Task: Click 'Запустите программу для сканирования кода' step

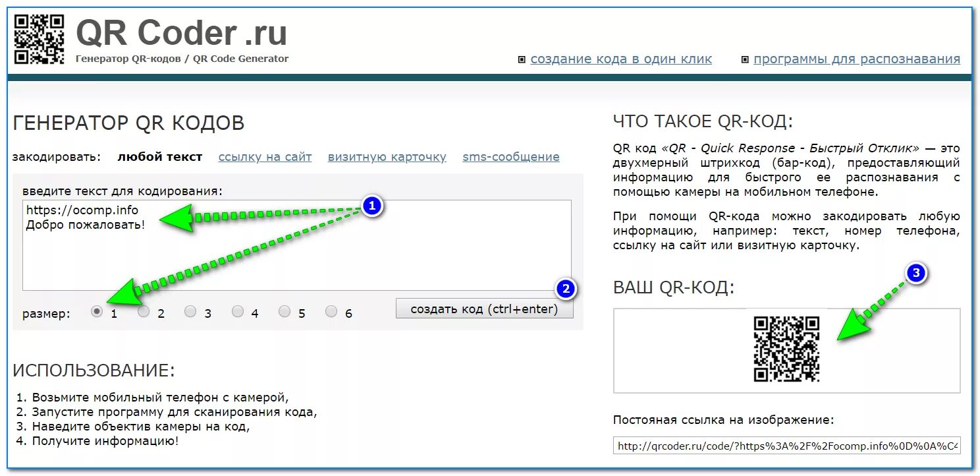Action: pyautogui.click(x=175, y=412)
